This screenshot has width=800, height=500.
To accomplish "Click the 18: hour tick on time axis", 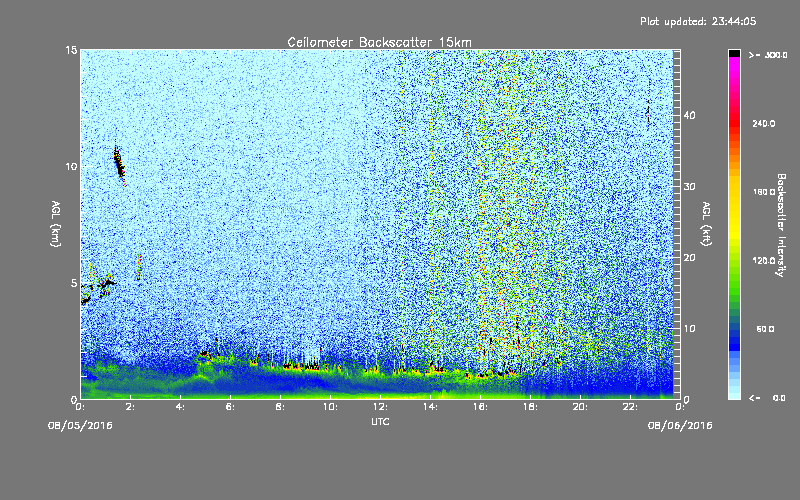I will click(x=530, y=407).
